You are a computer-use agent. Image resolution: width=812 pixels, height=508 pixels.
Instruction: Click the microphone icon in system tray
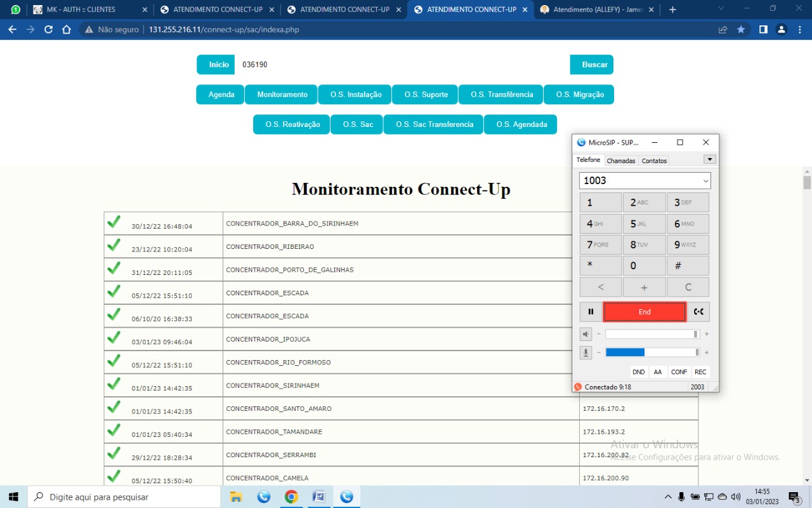coord(681,497)
